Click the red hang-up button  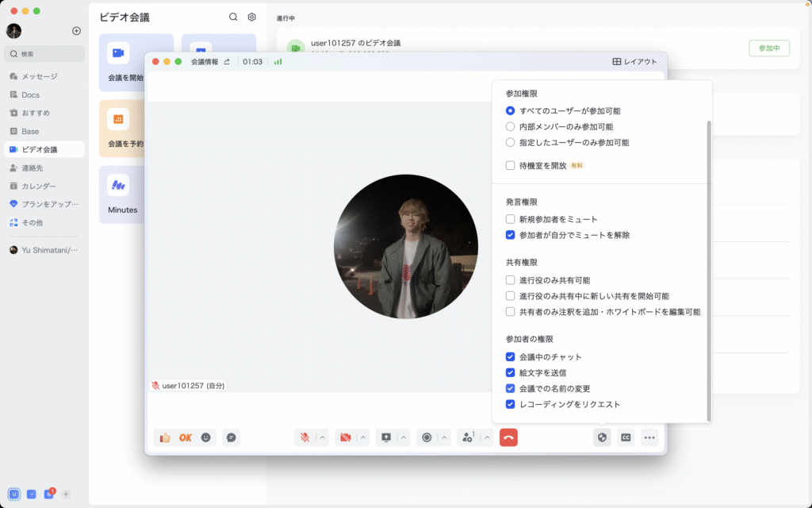[x=508, y=437]
